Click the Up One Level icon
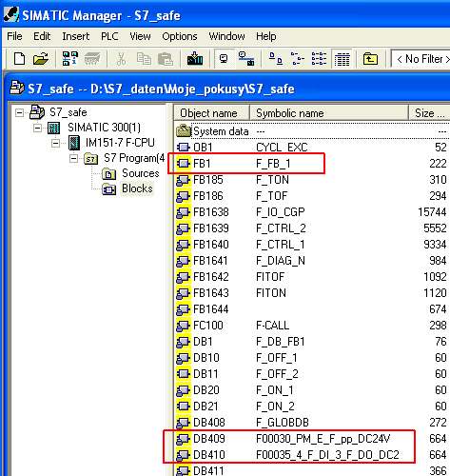This screenshot has height=476, width=450. click(370, 59)
